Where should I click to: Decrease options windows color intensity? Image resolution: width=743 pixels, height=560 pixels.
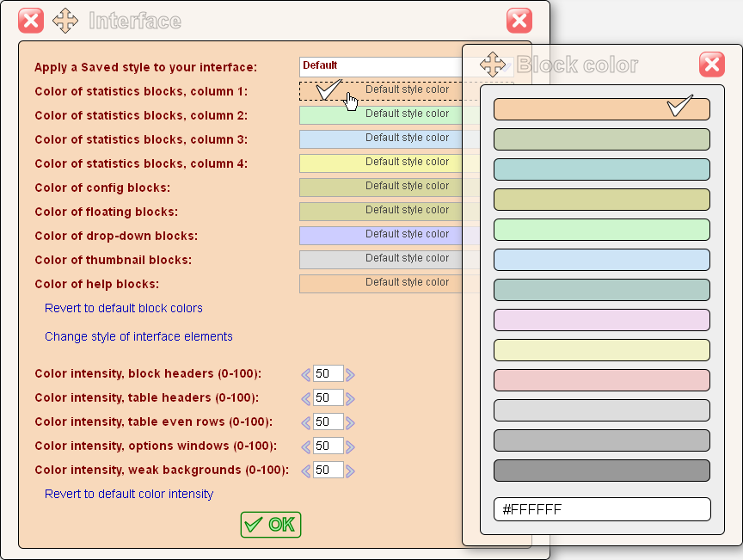305,446
